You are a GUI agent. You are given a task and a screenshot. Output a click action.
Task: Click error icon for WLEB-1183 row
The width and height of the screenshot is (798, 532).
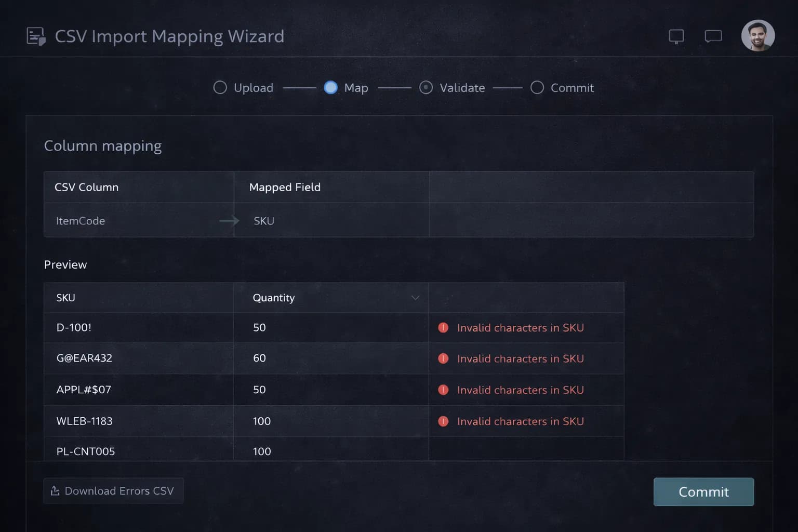[x=443, y=421]
